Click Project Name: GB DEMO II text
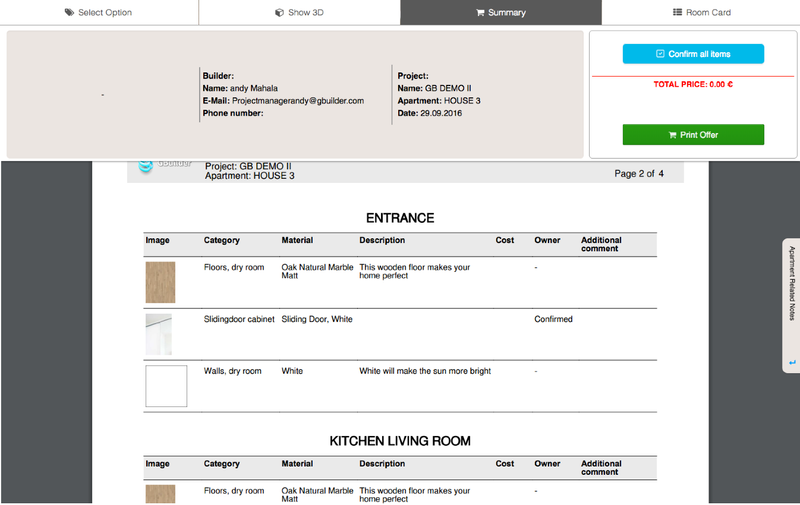Viewport: 800px width, 505px height. 435,88
